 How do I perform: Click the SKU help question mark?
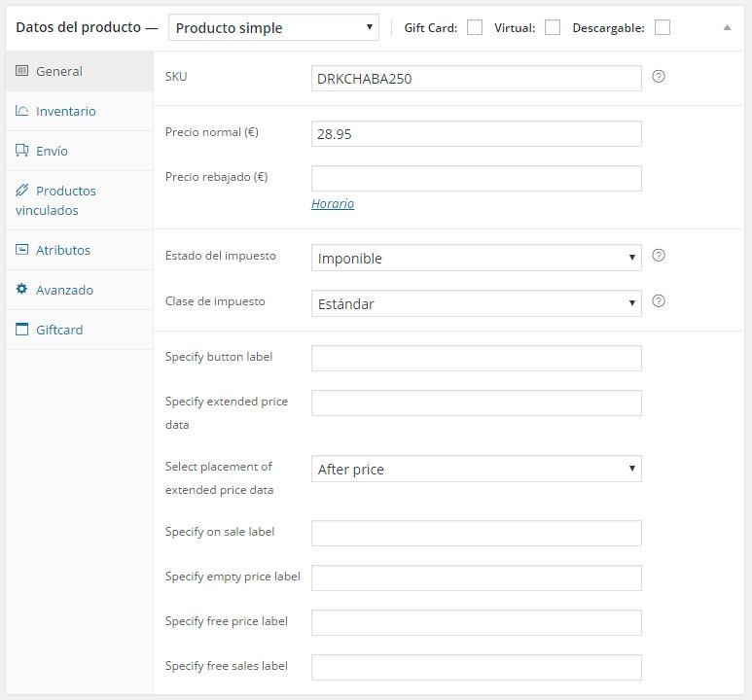tap(659, 76)
